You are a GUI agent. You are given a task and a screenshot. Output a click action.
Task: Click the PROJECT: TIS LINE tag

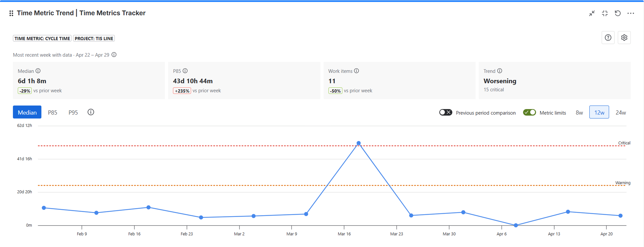coord(94,38)
